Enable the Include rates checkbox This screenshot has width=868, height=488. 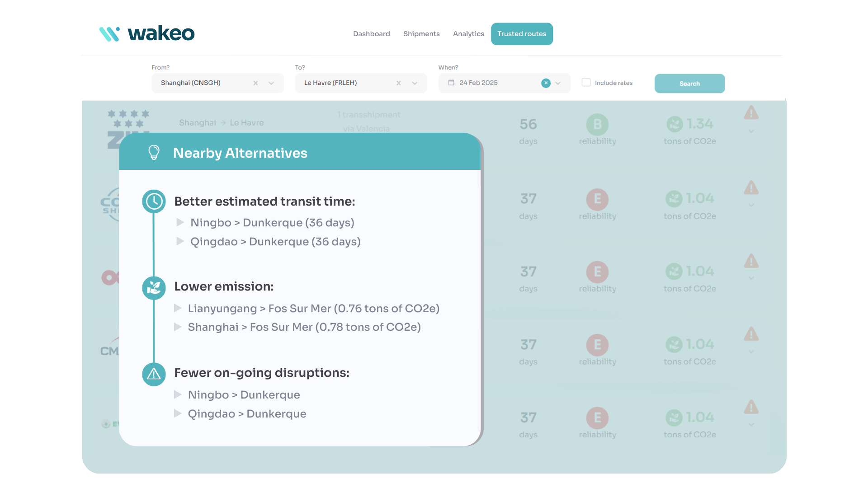pyautogui.click(x=586, y=82)
